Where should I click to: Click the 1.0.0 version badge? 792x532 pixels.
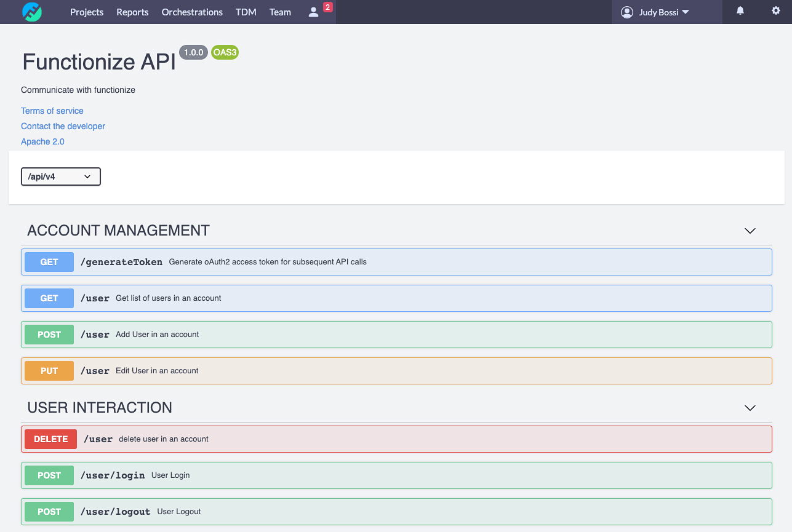[192, 52]
